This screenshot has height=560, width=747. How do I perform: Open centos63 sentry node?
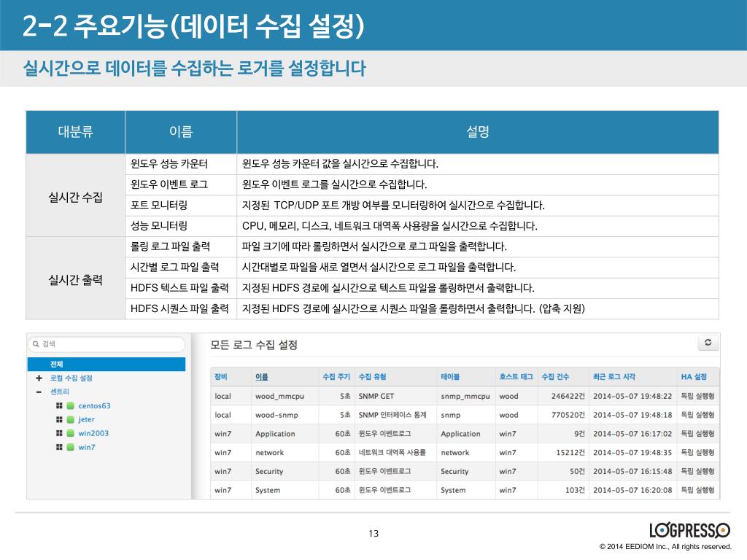point(94,405)
